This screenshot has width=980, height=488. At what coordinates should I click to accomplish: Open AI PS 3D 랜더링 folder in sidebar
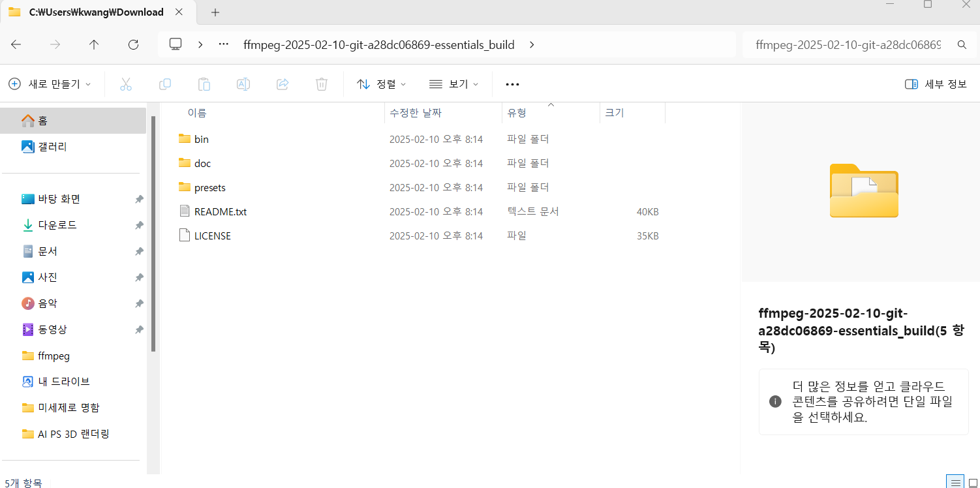click(73, 434)
